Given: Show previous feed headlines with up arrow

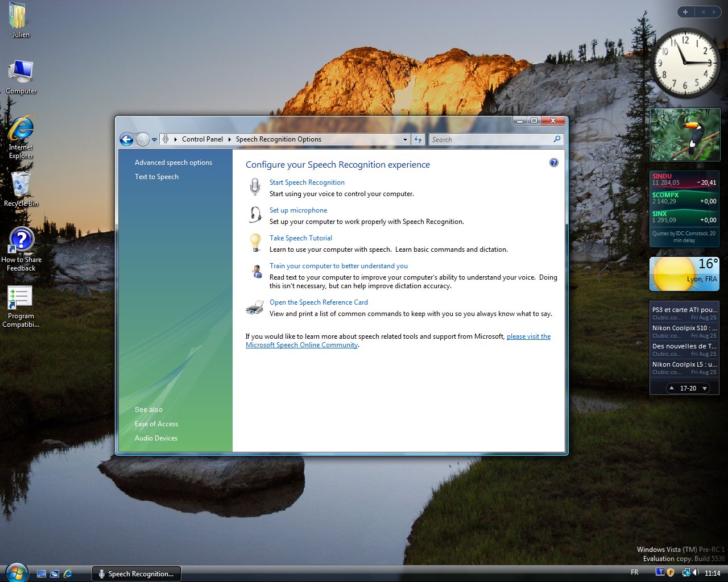Looking at the screenshot, I should [x=672, y=388].
